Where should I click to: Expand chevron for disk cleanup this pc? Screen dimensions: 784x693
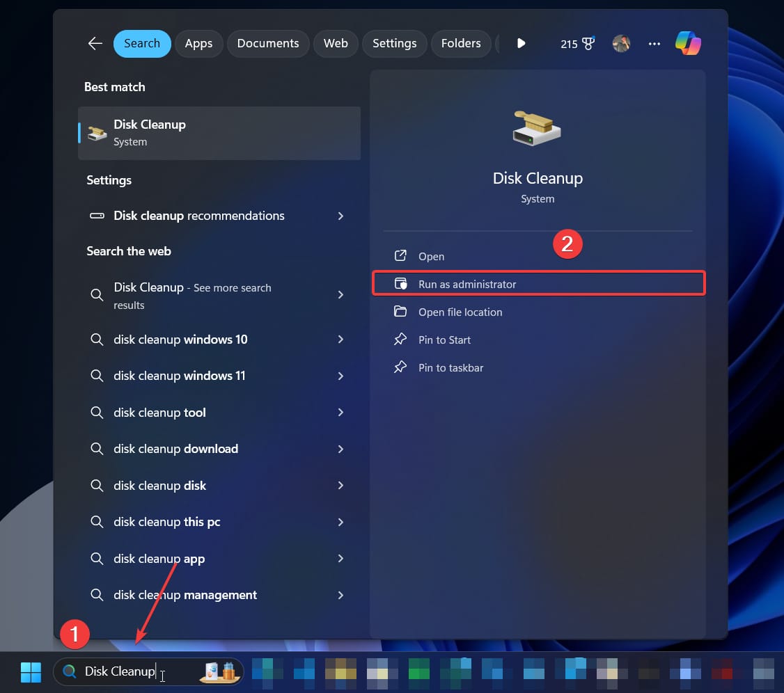pyautogui.click(x=340, y=522)
